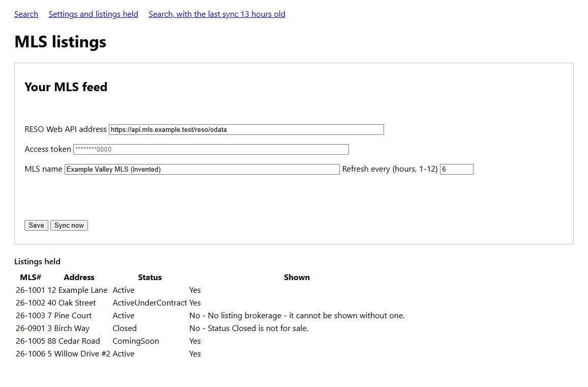The image size is (588, 387).
Task: Select listing number 26-1002
Action: (31, 303)
